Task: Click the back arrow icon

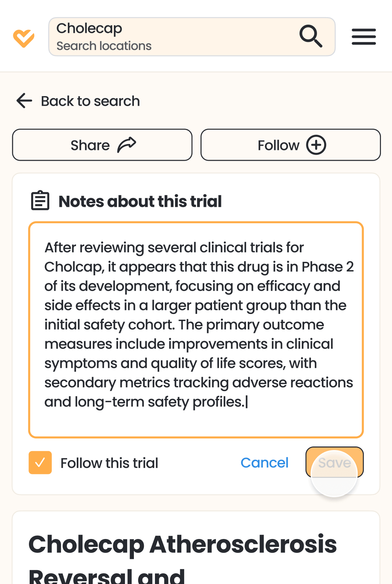Action: point(24,101)
